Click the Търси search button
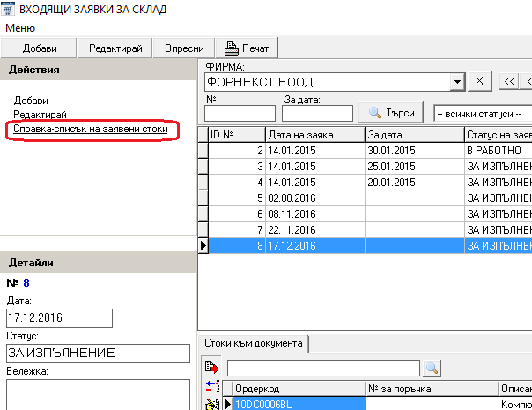Viewport: 532px width, 410px height. pos(391,113)
